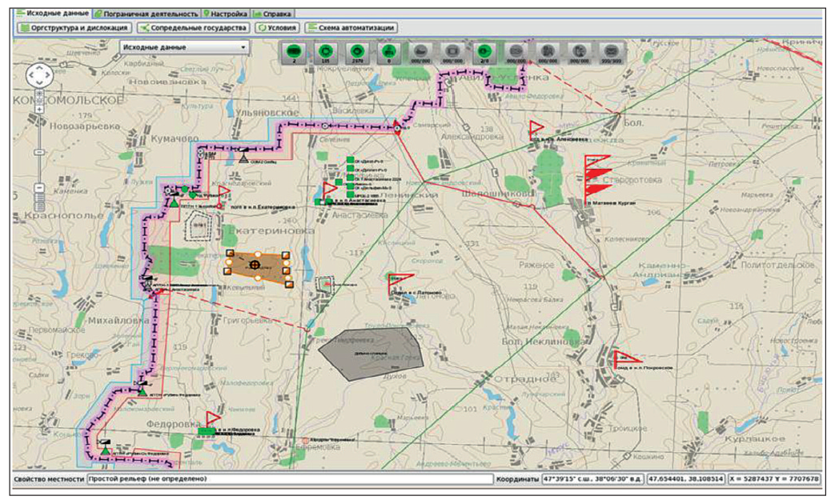Switch to Пограничная деятельность tab
Viewport: 835px width, 504px height.
tap(146, 14)
